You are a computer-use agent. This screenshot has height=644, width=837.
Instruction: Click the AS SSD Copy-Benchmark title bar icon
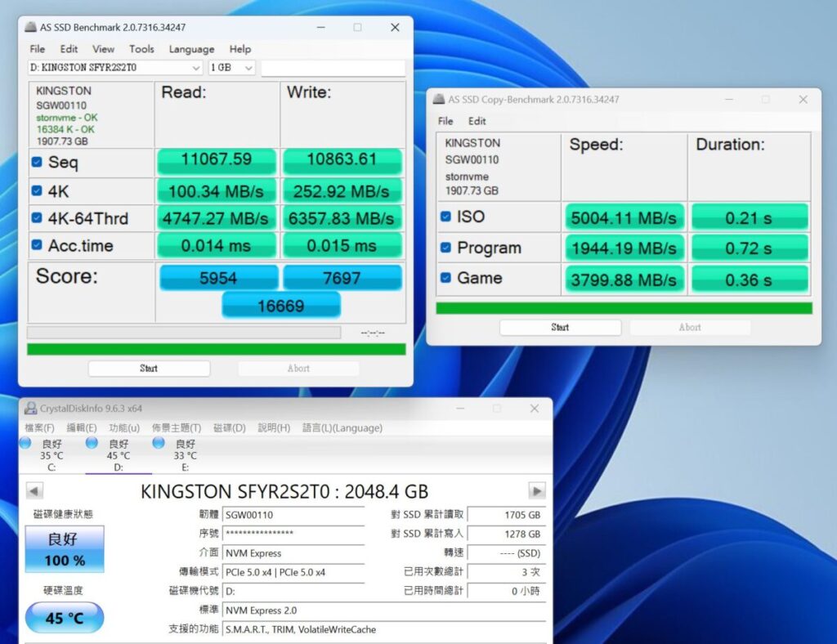click(x=439, y=99)
